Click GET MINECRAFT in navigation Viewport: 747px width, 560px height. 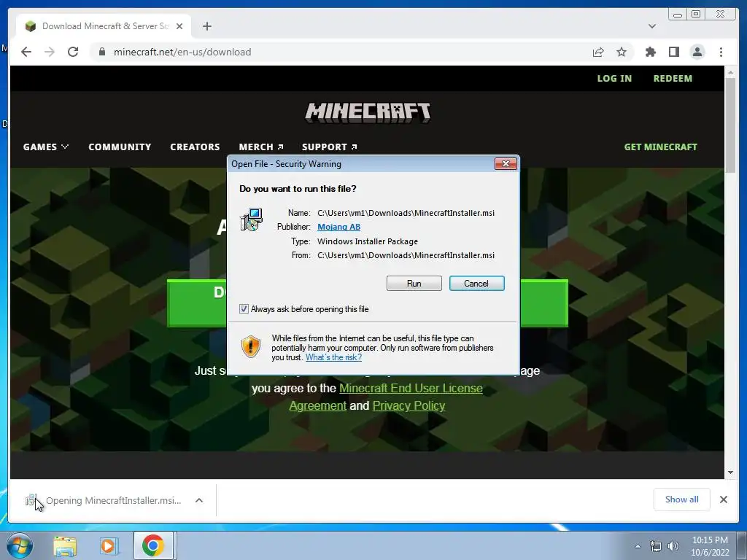[660, 147]
